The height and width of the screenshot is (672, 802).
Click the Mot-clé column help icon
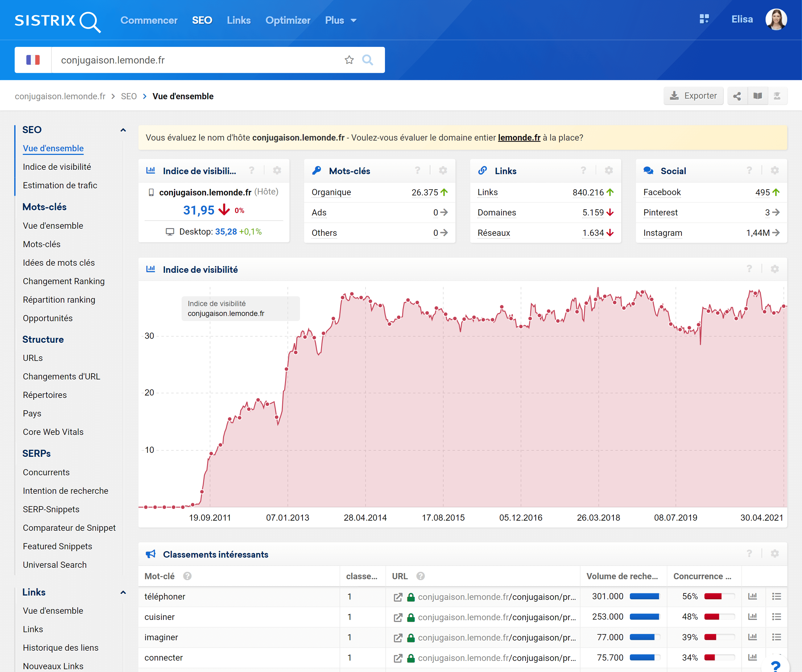click(187, 576)
